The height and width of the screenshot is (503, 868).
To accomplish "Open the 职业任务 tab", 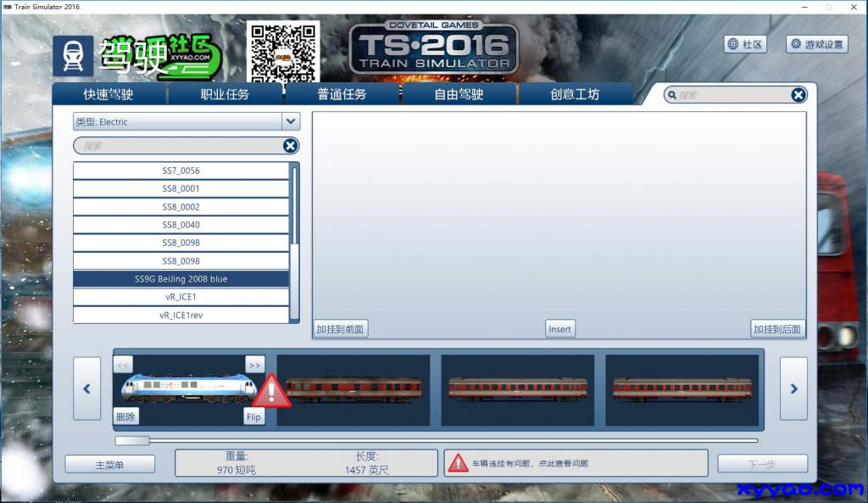I will coord(225,94).
